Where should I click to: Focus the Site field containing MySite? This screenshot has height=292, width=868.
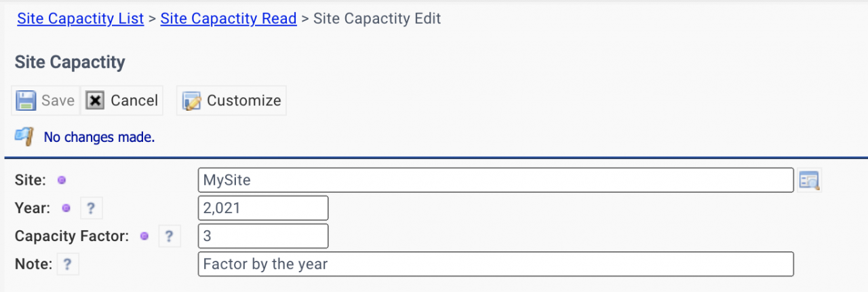point(496,181)
